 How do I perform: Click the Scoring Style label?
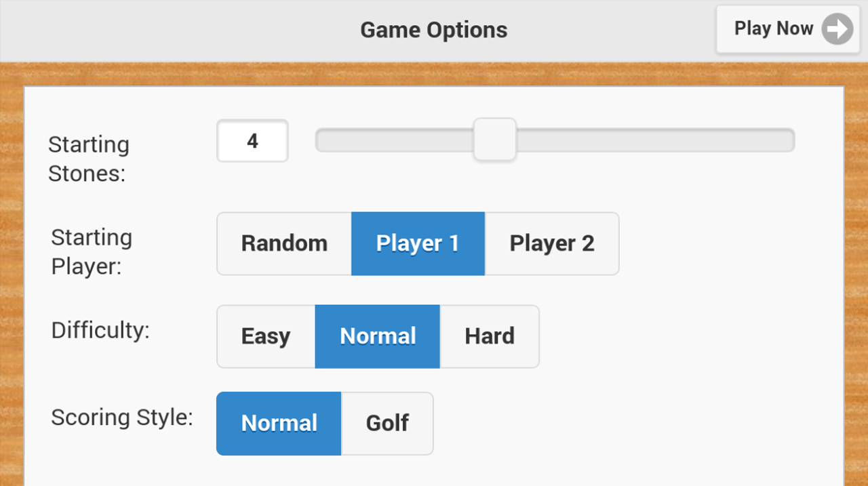point(122,418)
